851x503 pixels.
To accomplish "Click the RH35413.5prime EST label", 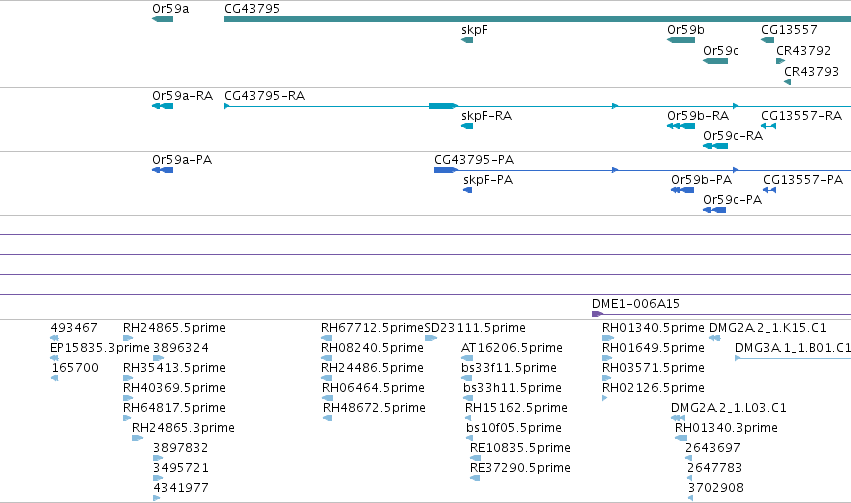I will pyautogui.click(x=174, y=368).
